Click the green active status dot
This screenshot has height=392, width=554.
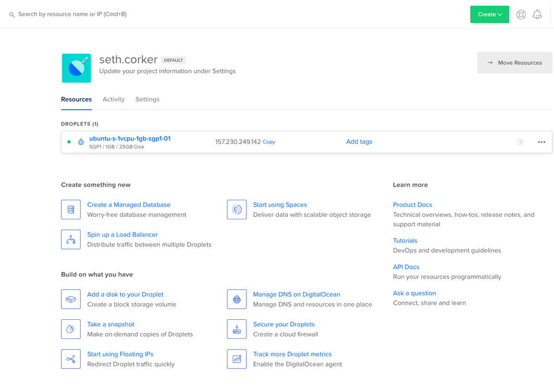69,142
